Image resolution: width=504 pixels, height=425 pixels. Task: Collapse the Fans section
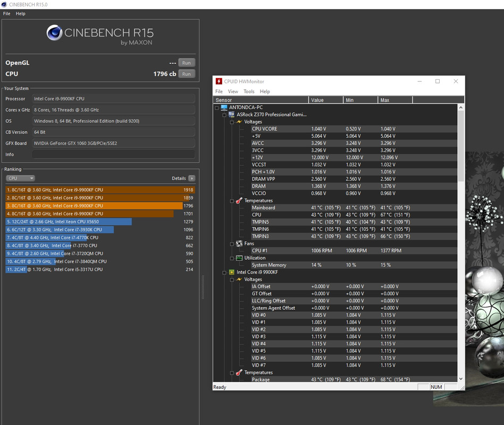[x=232, y=244]
